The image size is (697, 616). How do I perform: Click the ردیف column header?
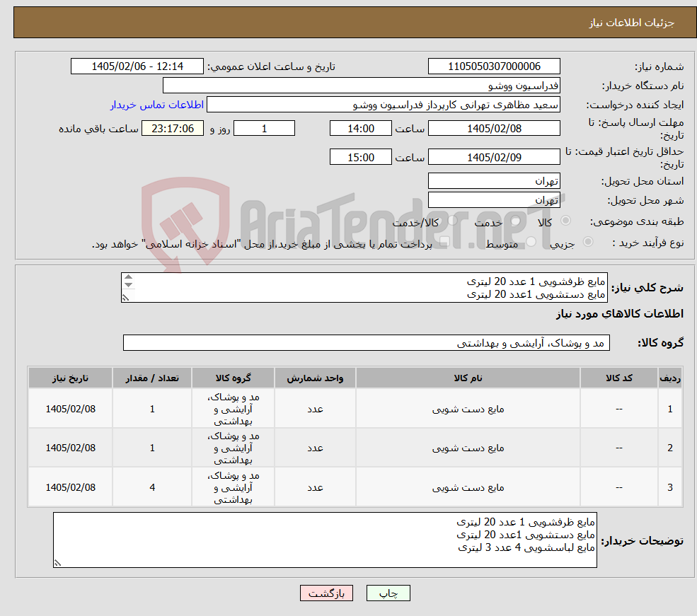coord(670,378)
